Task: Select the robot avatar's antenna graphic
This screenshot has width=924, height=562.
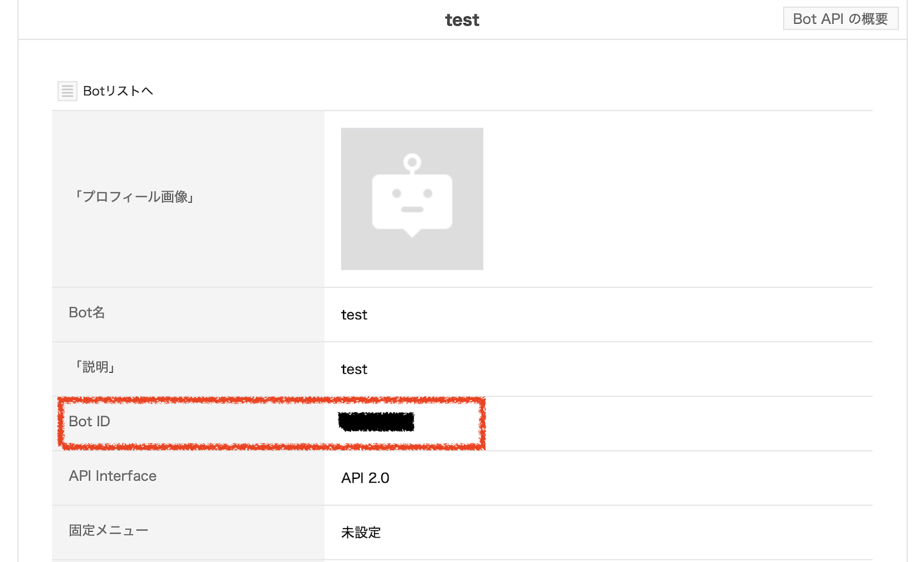Action: click(x=412, y=162)
